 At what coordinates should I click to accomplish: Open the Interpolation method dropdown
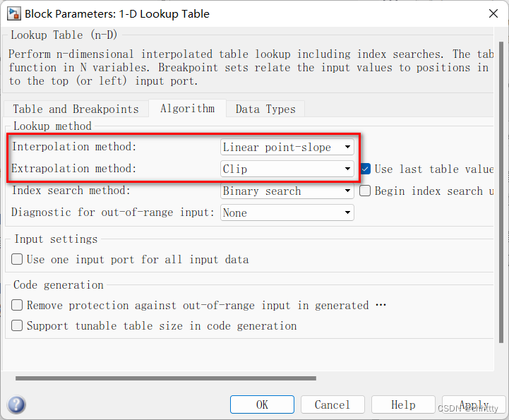(x=287, y=147)
